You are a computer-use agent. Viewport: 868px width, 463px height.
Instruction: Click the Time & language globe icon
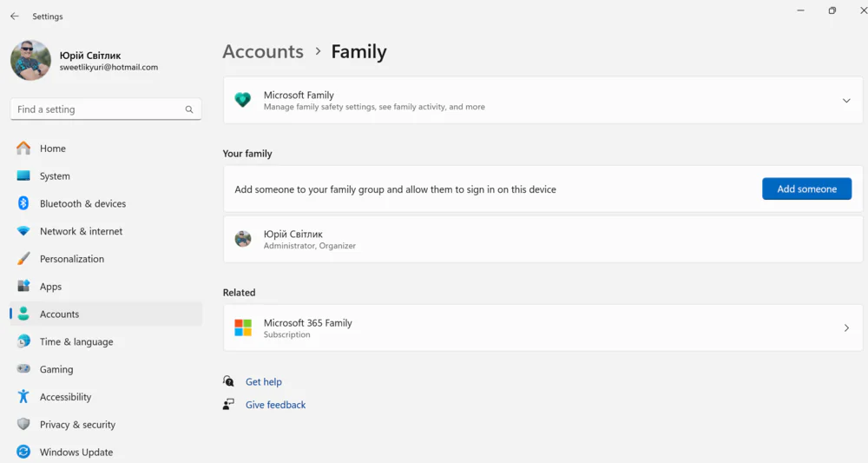pyautogui.click(x=23, y=341)
